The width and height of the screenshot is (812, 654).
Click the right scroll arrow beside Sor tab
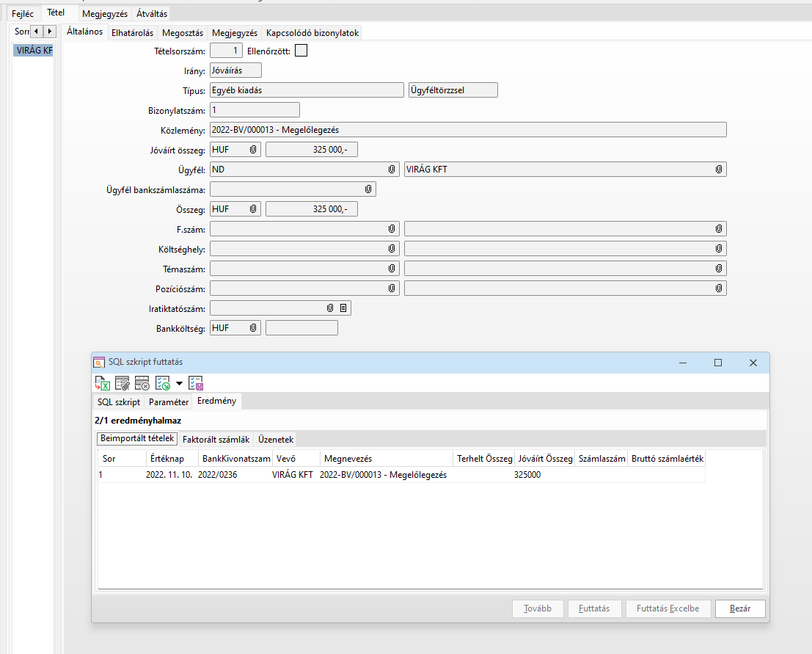tap(49, 32)
